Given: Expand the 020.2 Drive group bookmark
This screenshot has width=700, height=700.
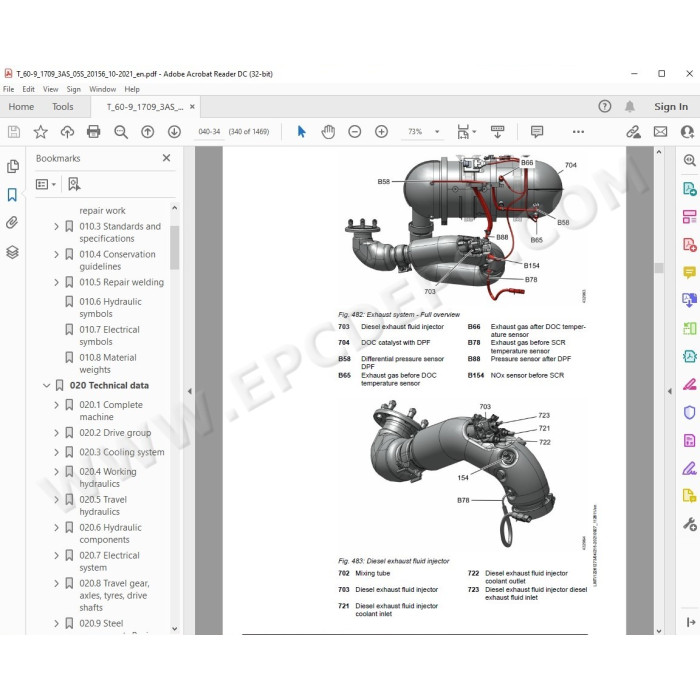Looking at the screenshot, I should 56,433.
